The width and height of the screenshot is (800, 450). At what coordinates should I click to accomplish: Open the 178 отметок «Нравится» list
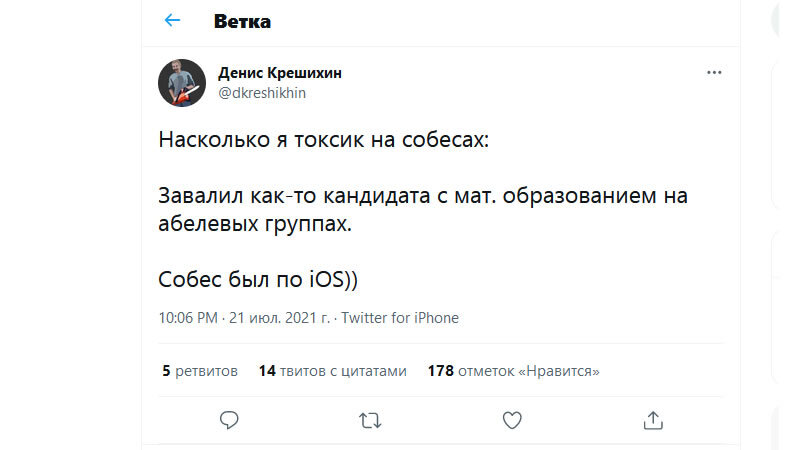513,371
